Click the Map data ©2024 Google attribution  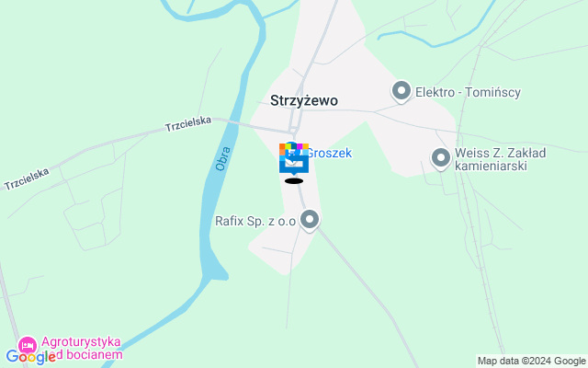(x=531, y=362)
